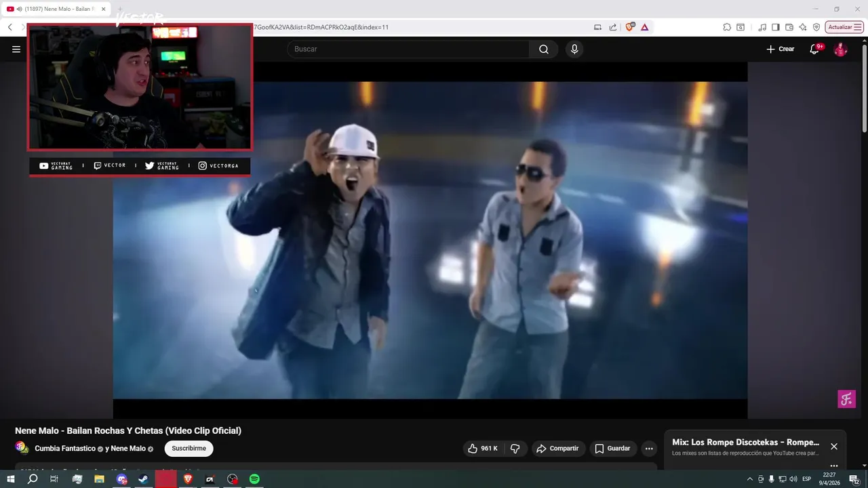This screenshot has height=488, width=868.
Task: Open a new browser tab
Action: 121,9
